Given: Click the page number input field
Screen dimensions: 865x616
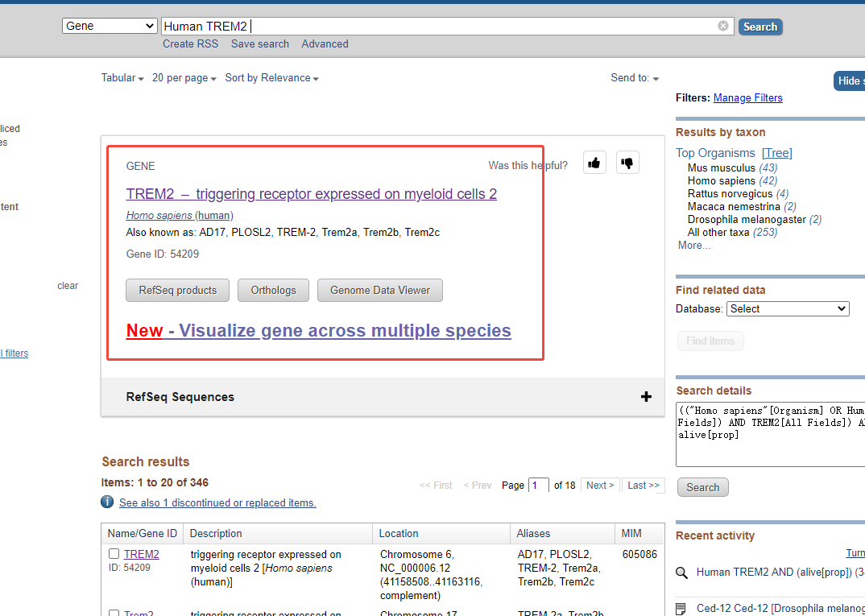Looking at the screenshot, I should (539, 486).
